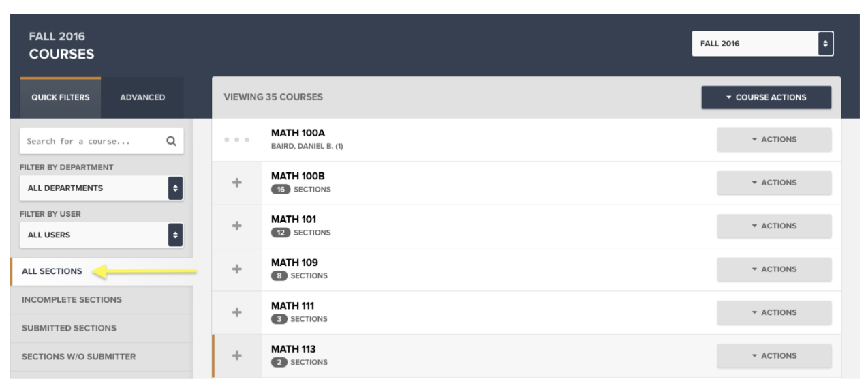Open the All Departments filter dropdown
The height and width of the screenshot is (390, 868).
click(102, 188)
